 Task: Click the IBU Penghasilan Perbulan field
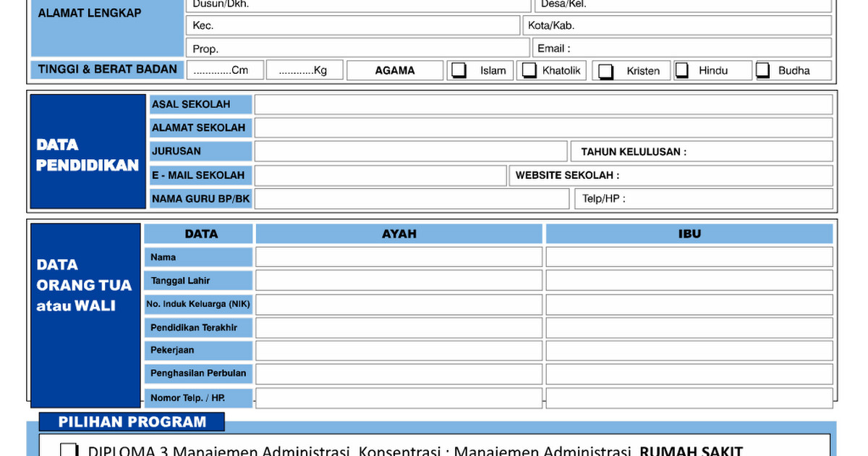point(689,373)
